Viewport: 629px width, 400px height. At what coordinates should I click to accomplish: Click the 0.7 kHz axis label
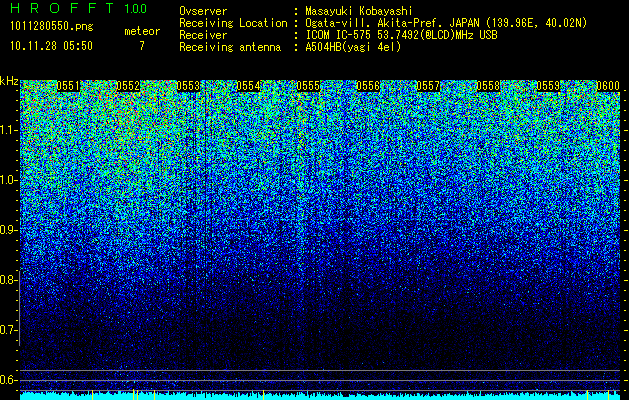pyautogui.click(x=8, y=330)
